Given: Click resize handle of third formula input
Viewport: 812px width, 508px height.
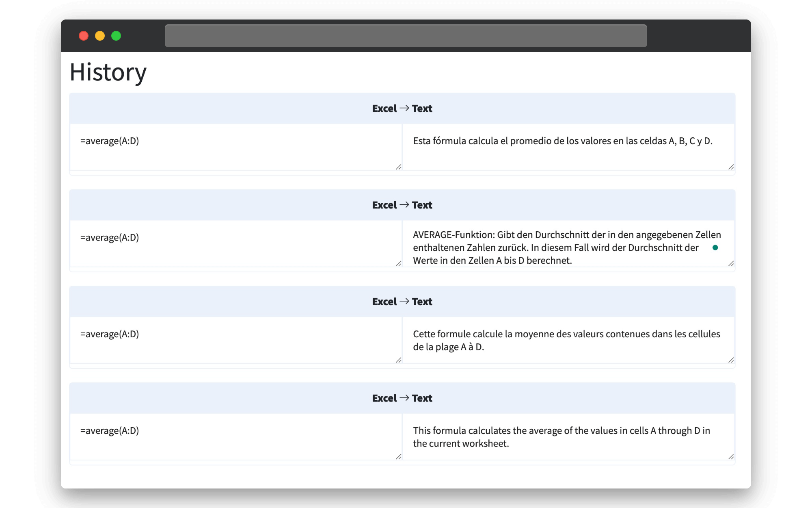Looking at the screenshot, I should [x=398, y=360].
